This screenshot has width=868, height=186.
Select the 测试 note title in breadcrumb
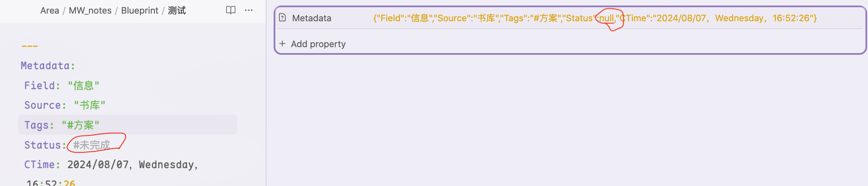pyautogui.click(x=177, y=11)
